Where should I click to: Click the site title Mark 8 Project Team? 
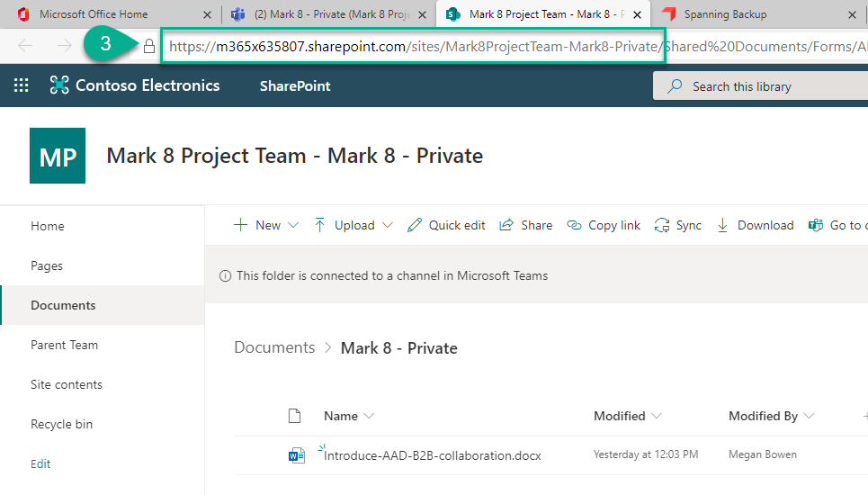point(294,156)
